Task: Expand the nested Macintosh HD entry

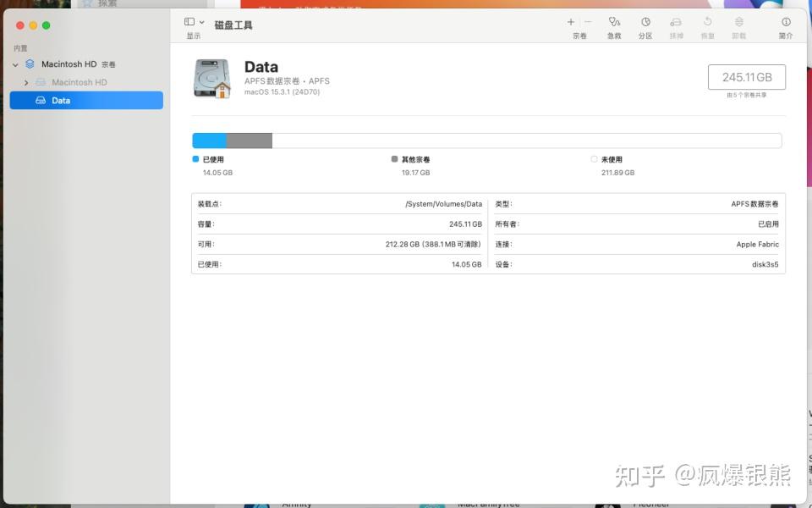Action: click(26, 82)
